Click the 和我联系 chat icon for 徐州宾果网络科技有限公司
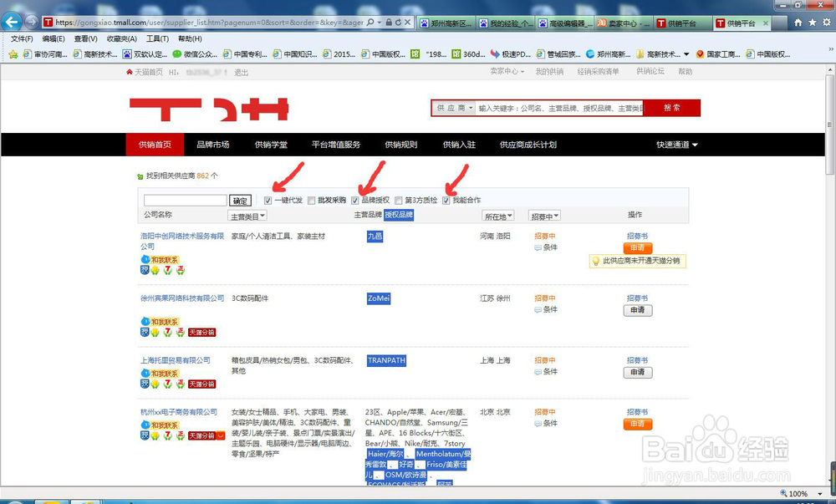This screenshot has height=504, width=836. (x=160, y=322)
